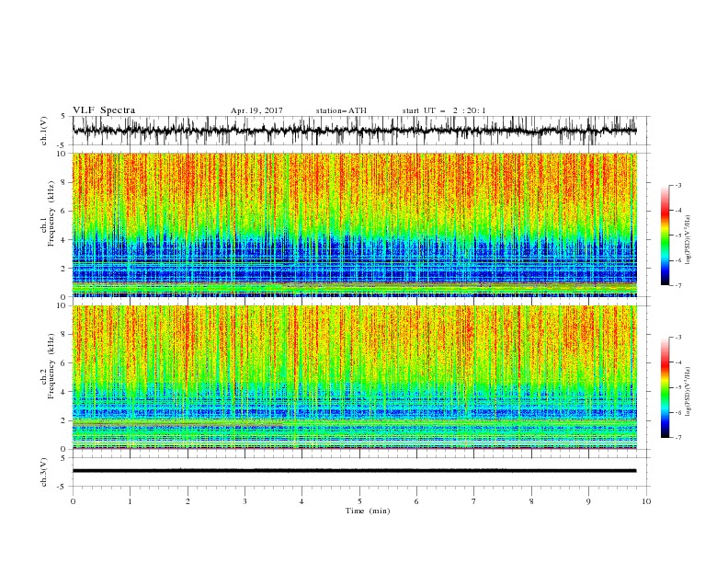
Task: Click time axis tick label "10"
Action: [646, 501]
